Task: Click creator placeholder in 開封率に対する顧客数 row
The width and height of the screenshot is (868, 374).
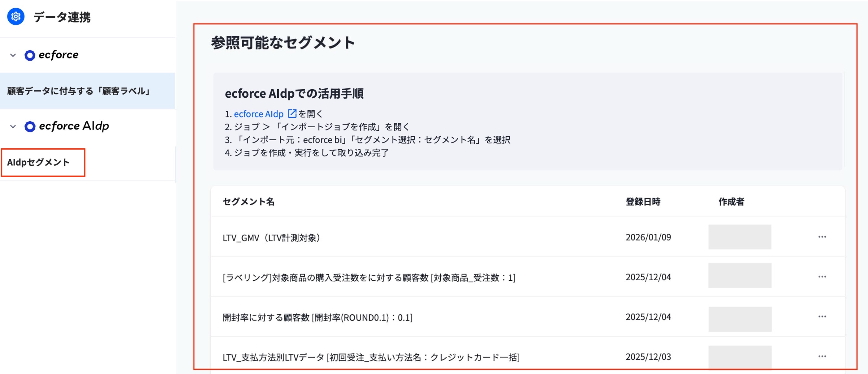Action: click(740, 319)
